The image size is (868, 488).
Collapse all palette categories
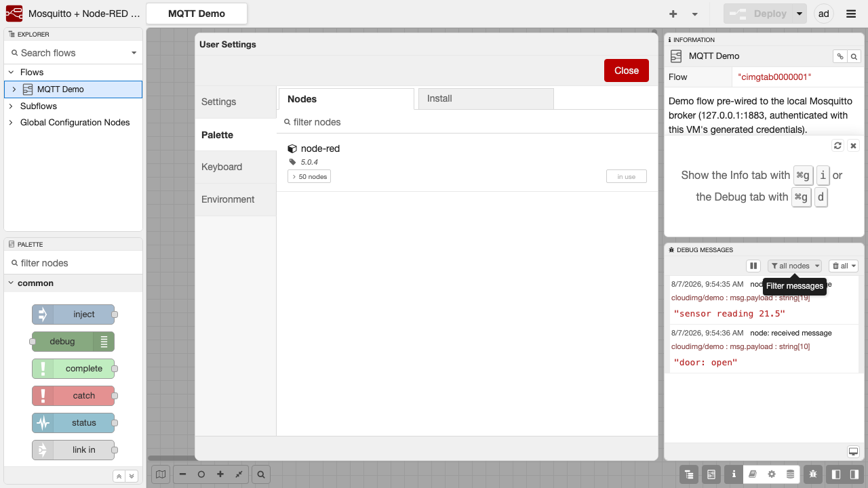pyautogui.click(x=119, y=476)
